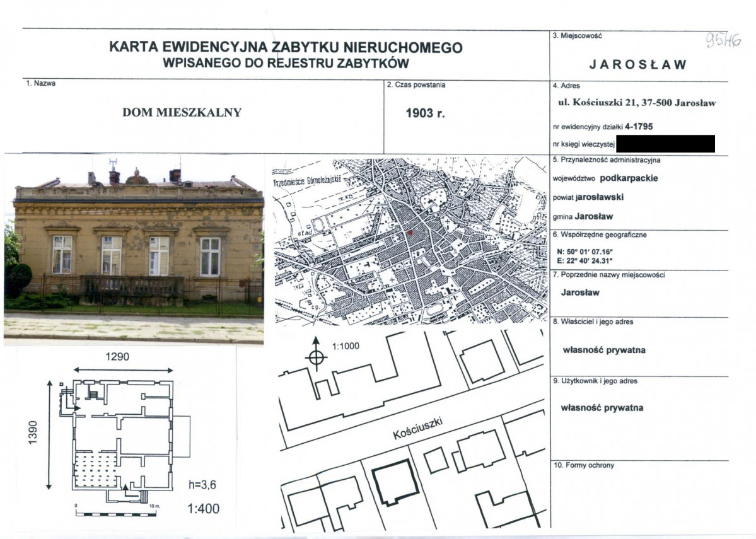The width and height of the screenshot is (756, 539).
Task: Click the red marker on historical map
Action: [x=410, y=233]
